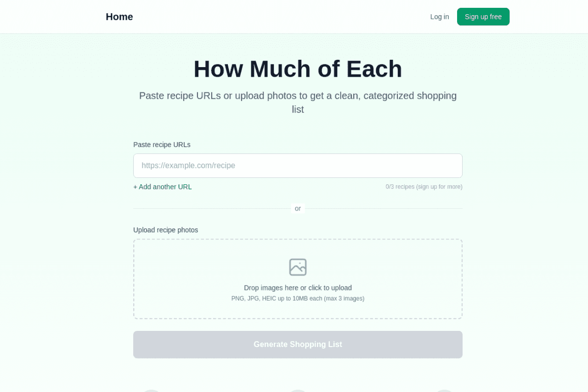Click inside the https://example.com/recipe field
Image resolution: width=588 pixels, height=392 pixels.
(x=298, y=165)
